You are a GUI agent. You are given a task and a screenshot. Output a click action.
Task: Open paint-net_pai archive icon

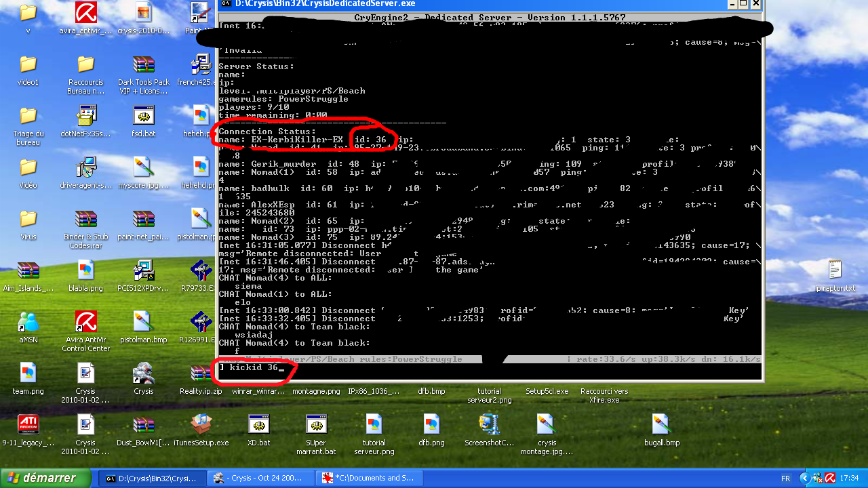(143, 219)
